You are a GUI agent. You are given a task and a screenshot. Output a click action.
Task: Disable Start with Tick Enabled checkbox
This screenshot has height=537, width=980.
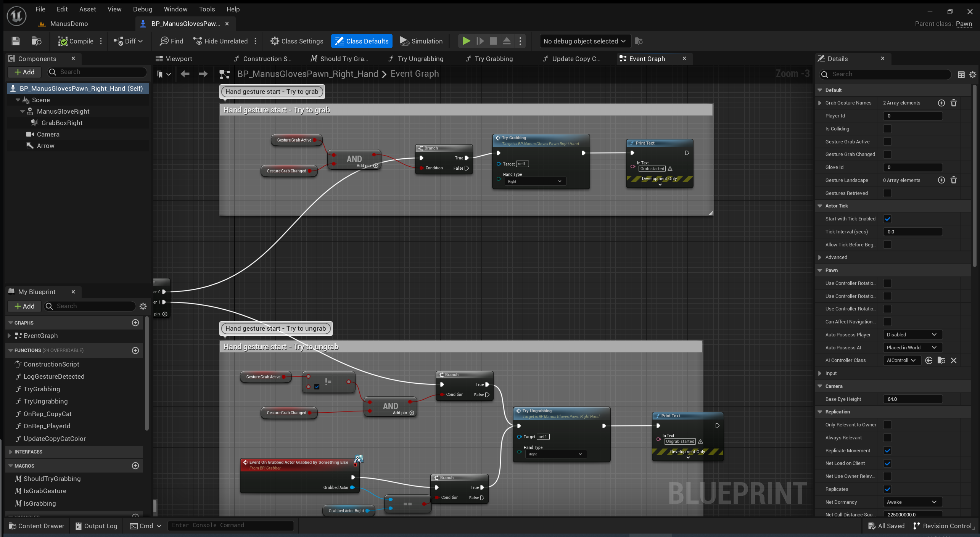pos(887,219)
